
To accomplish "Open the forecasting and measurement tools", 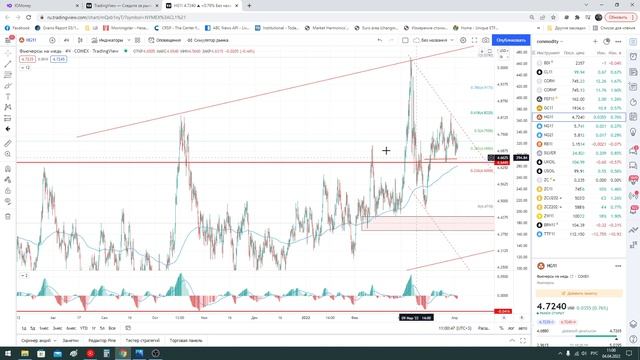I will click(8, 118).
